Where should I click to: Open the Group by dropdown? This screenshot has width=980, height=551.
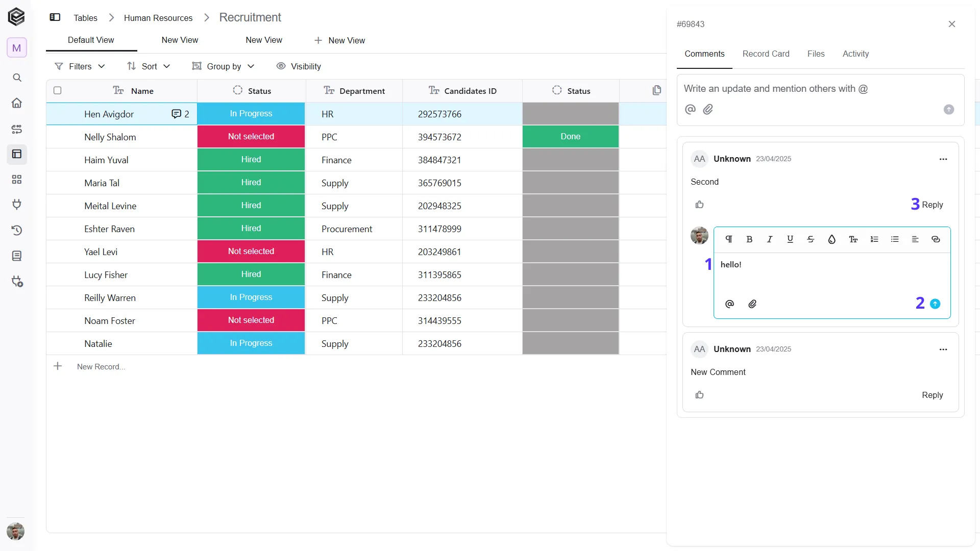click(223, 66)
